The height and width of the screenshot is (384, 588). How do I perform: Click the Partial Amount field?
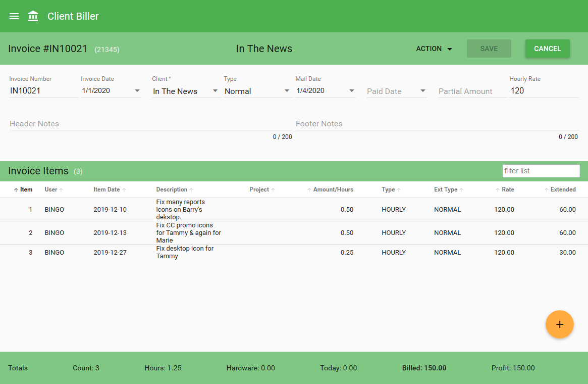coord(472,91)
